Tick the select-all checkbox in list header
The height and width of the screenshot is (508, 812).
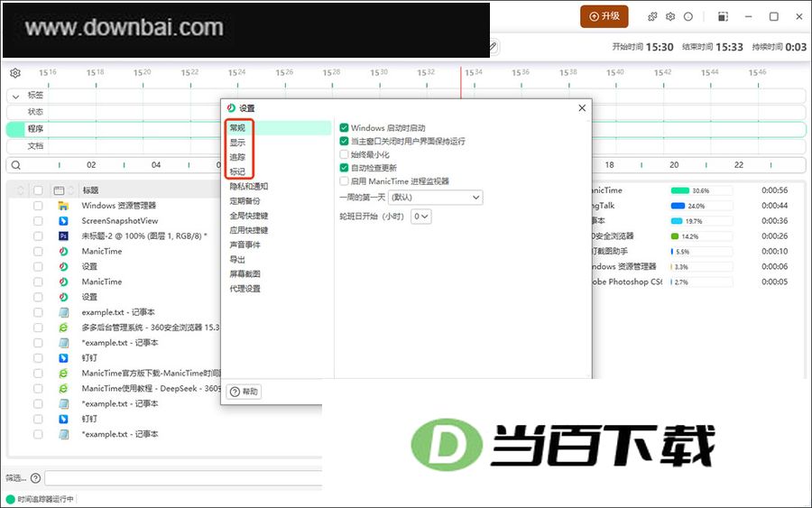[x=38, y=190]
